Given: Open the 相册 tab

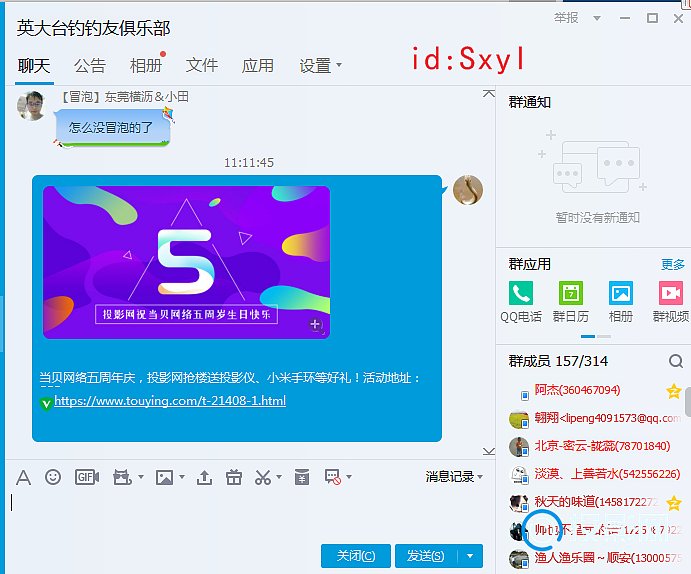Looking at the screenshot, I should (x=146, y=66).
